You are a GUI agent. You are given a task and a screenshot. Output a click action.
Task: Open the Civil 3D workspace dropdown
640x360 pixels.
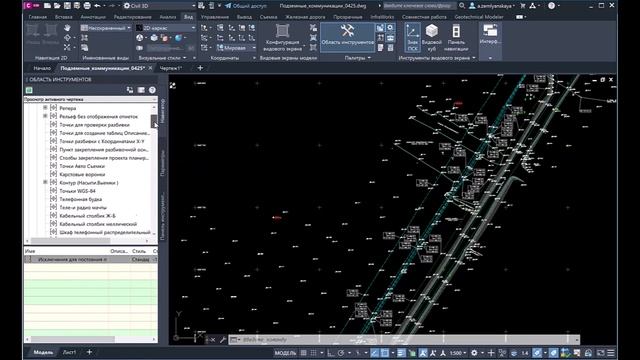pyautogui.click(x=160, y=6)
